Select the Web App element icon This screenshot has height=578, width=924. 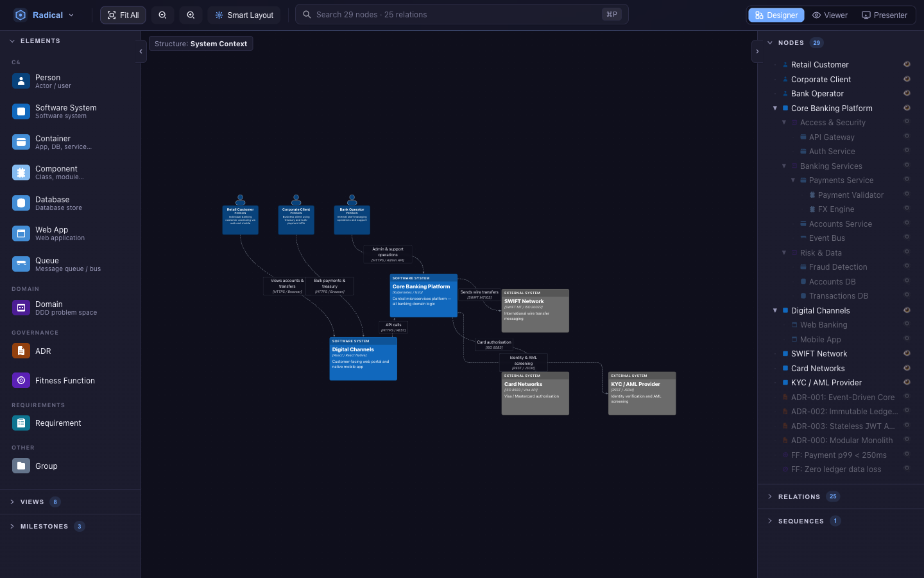21,233
